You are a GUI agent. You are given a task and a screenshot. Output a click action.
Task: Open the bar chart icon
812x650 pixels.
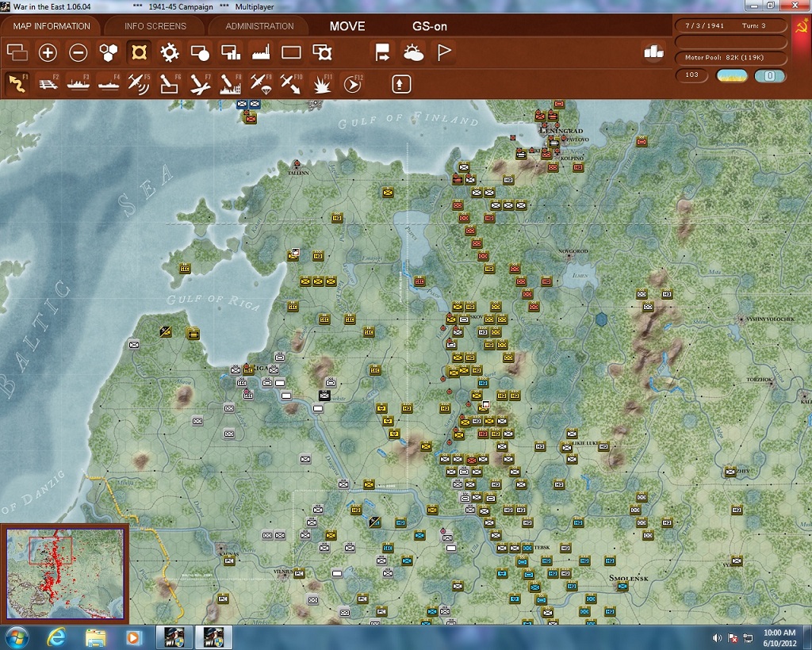point(653,52)
